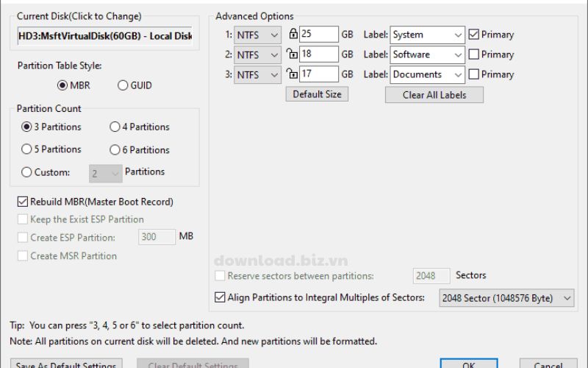The image size is (588, 368).
Task: Click the lock icon for partition 1 size
Action: 293,35
